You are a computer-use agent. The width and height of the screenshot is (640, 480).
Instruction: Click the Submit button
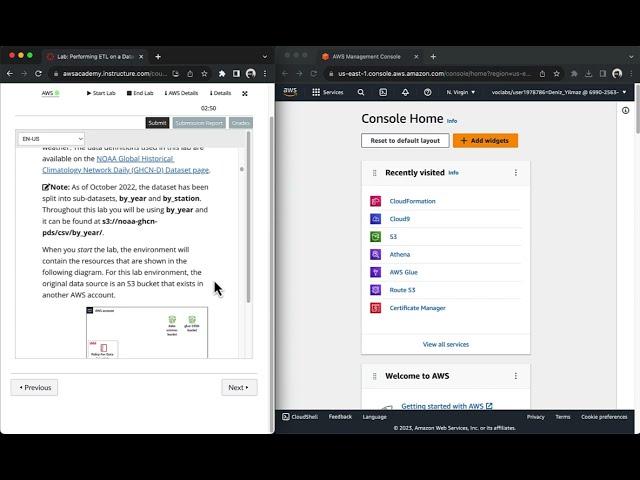157,123
